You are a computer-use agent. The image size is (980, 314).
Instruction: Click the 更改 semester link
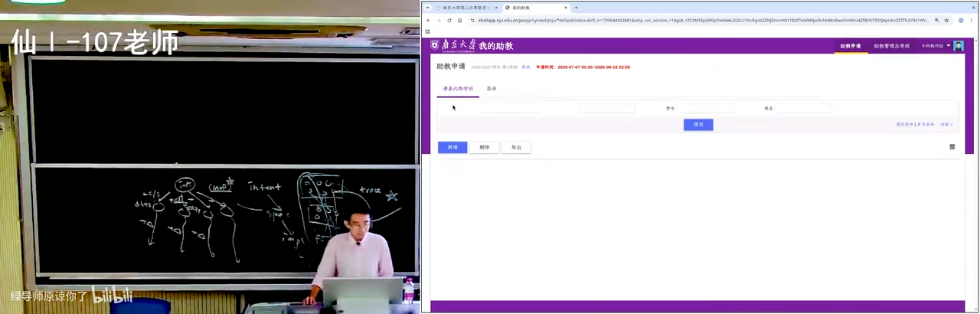(x=526, y=67)
